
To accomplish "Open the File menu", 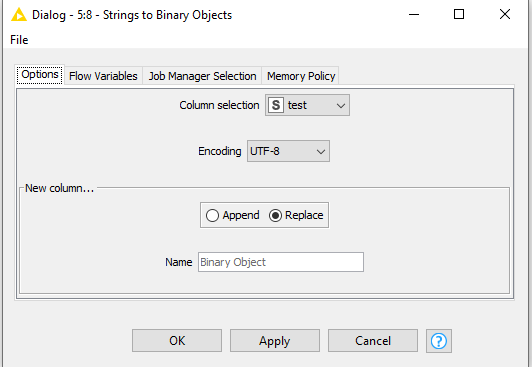I will (x=19, y=40).
